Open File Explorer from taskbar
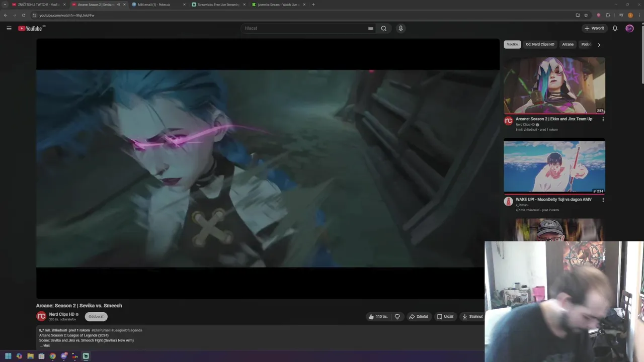This screenshot has width=644, height=362. [30, 356]
